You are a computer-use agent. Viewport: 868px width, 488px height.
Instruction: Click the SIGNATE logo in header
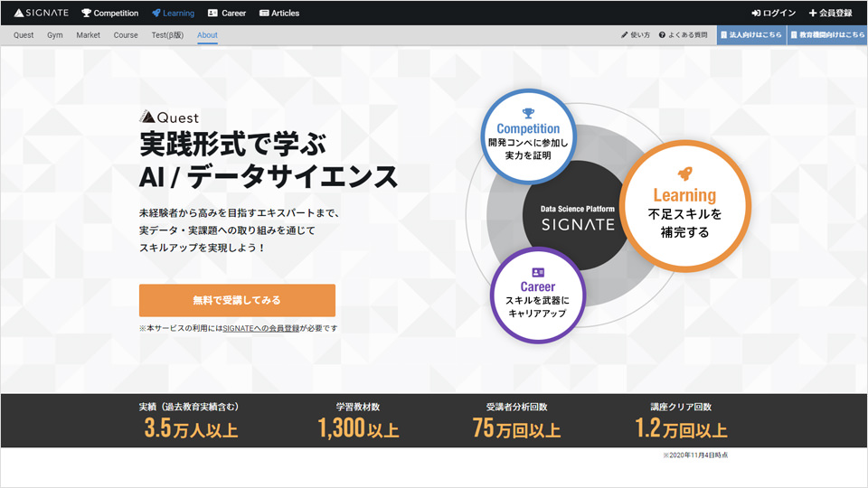[x=42, y=13]
